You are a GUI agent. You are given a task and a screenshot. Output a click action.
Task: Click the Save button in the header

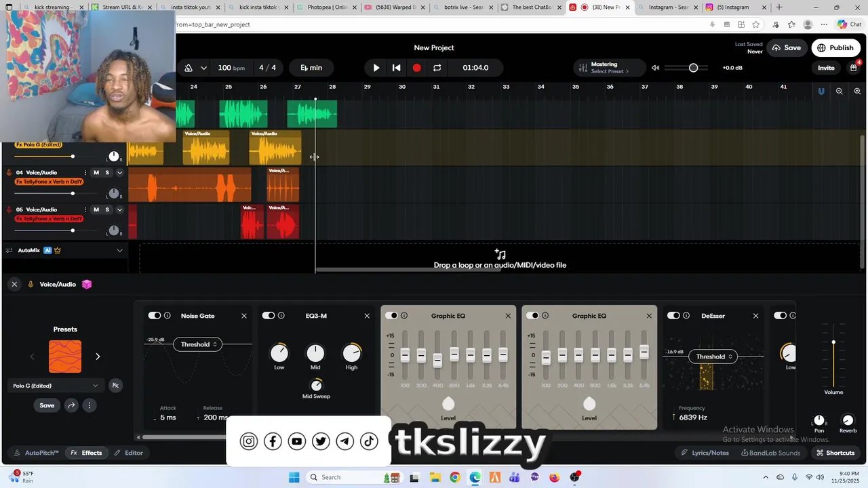(786, 48)
